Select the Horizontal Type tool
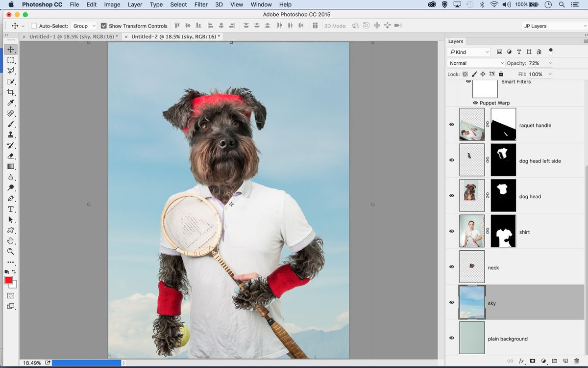The width and height of the screenshot is (588, 368). 11,209
